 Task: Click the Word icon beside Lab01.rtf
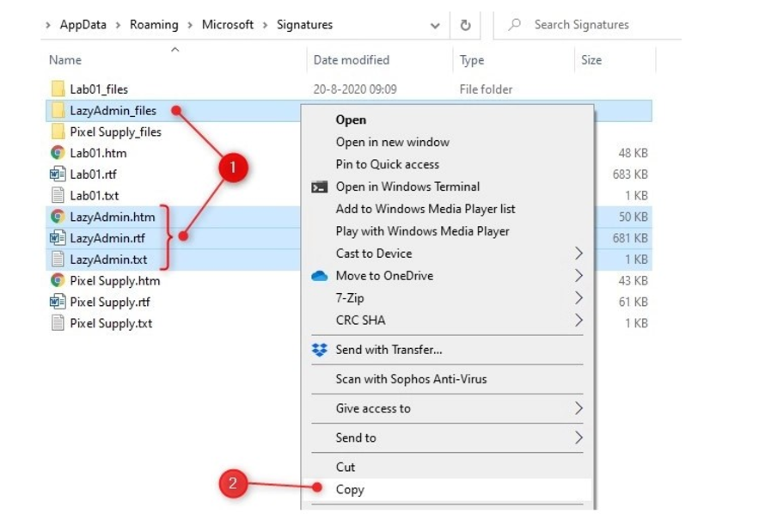click(58, 174)
